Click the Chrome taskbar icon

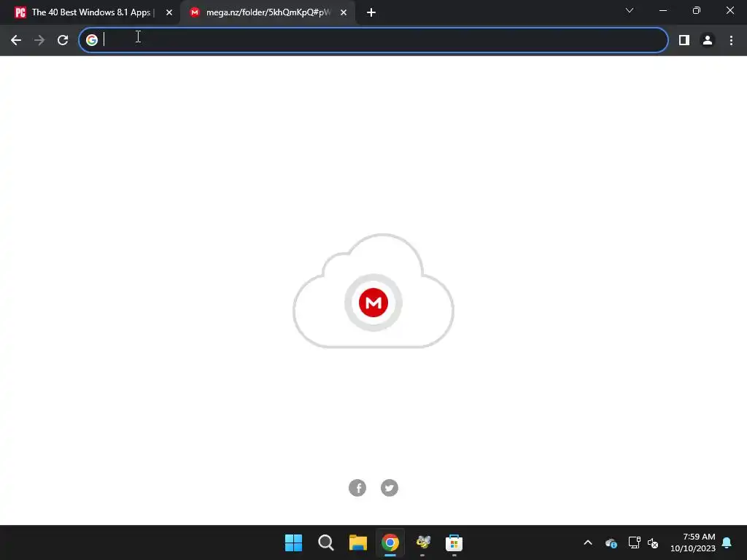[x=390, y=542]
